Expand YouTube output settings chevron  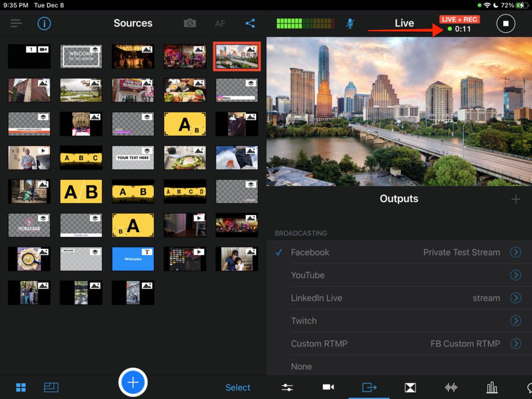pos(516,275)
